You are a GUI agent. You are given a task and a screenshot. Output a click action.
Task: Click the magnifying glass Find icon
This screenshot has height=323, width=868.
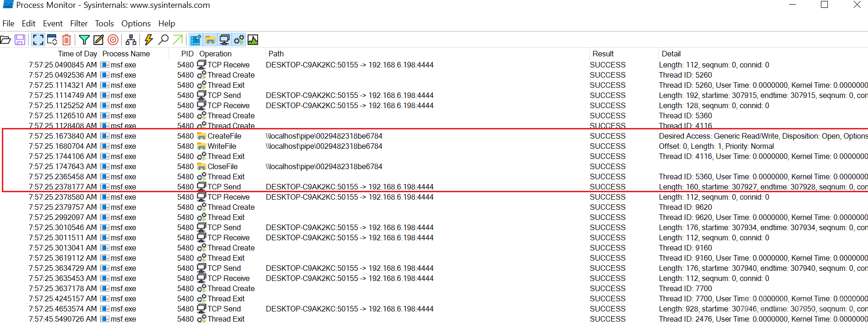click(x=163, y=40)
